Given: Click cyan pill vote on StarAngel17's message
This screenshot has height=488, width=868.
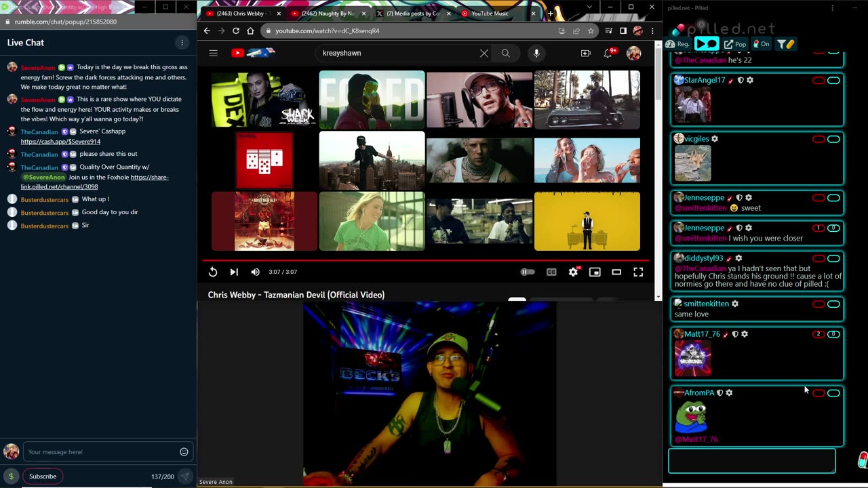Looking at the screenshot, I should [x=833, y=81].
